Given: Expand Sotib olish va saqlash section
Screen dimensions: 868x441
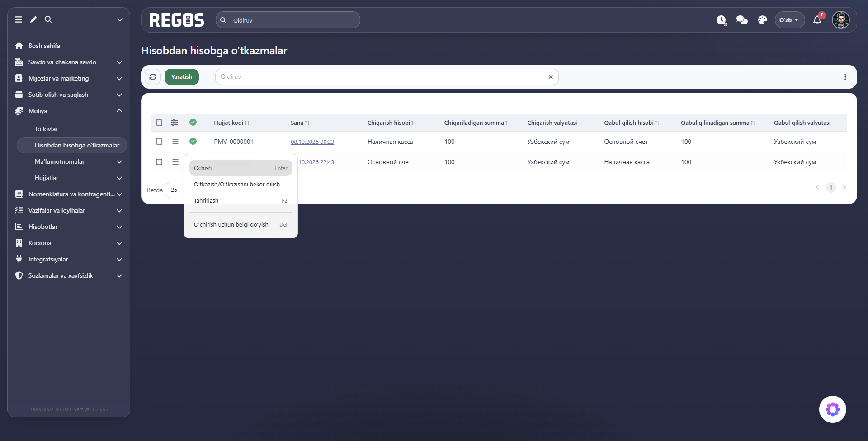Looking at the screenshot, I should (x=69, y=95).
